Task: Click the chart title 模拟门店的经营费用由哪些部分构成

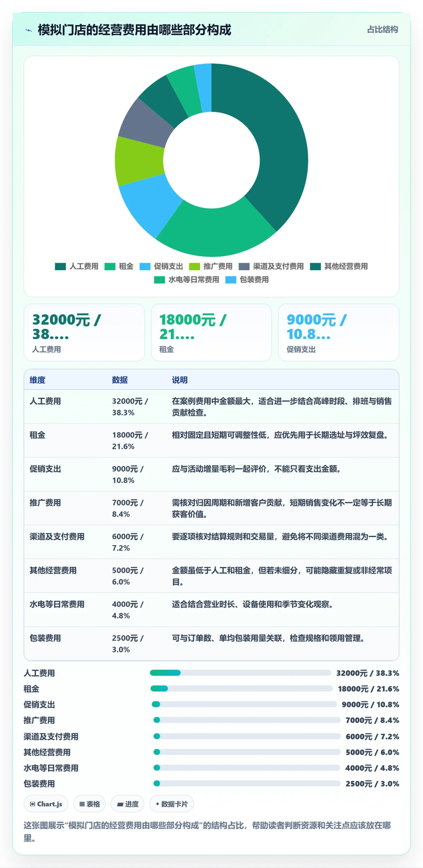Action: pyautogui.click(x=134, y=30)
